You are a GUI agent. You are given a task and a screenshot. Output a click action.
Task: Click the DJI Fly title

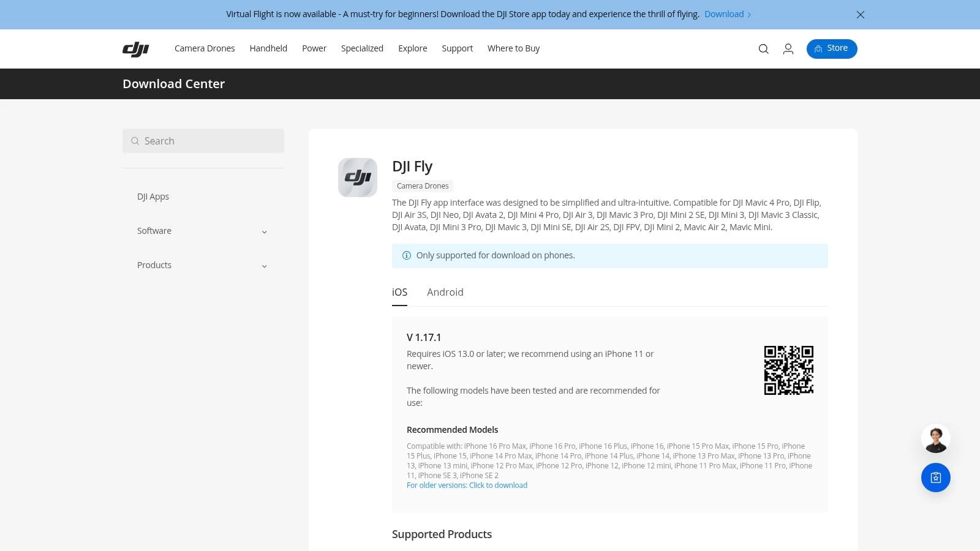[412, 167]
